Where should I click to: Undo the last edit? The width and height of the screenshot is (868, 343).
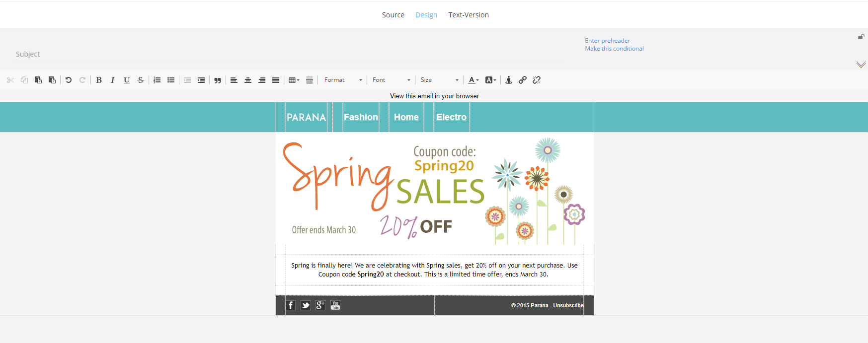point(69,80)
